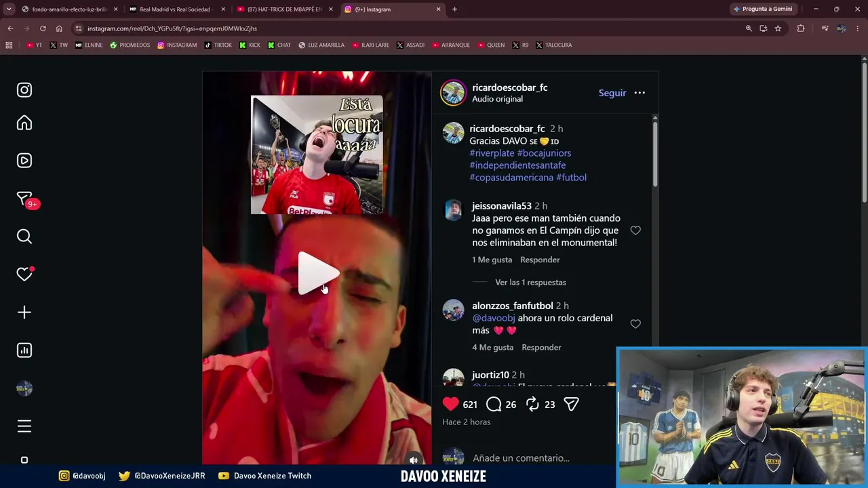Toggle the reel's sound with the speaker icon

click(x=414, y=460)
